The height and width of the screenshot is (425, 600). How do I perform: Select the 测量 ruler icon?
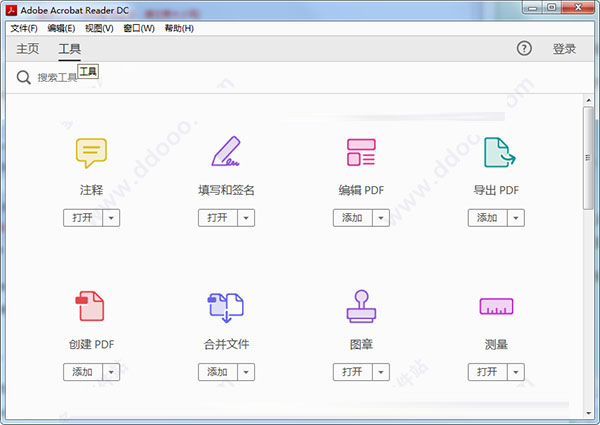click(x=496, y=306)
